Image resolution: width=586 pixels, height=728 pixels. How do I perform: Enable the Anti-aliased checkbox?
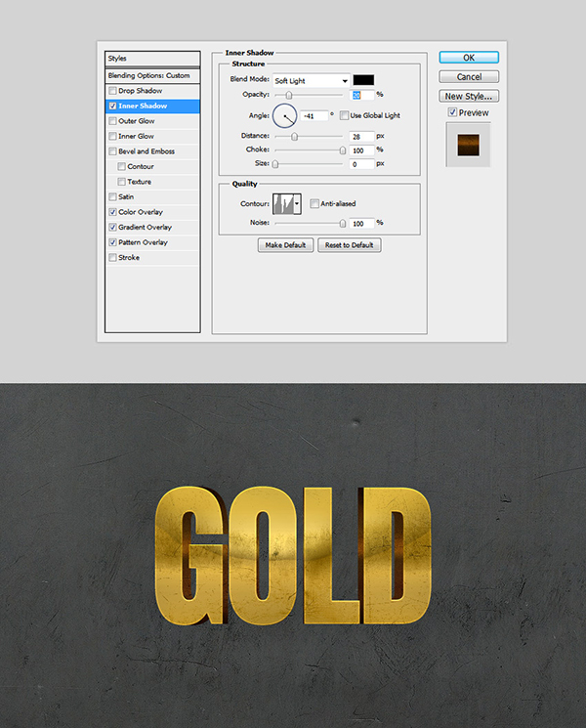tap(314, 203)
